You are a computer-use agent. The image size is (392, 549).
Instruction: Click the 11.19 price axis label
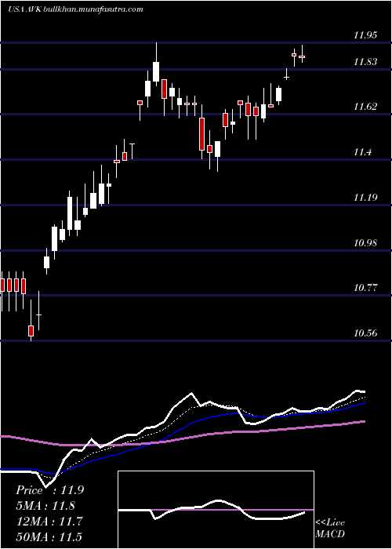click(x=365, y=198)
